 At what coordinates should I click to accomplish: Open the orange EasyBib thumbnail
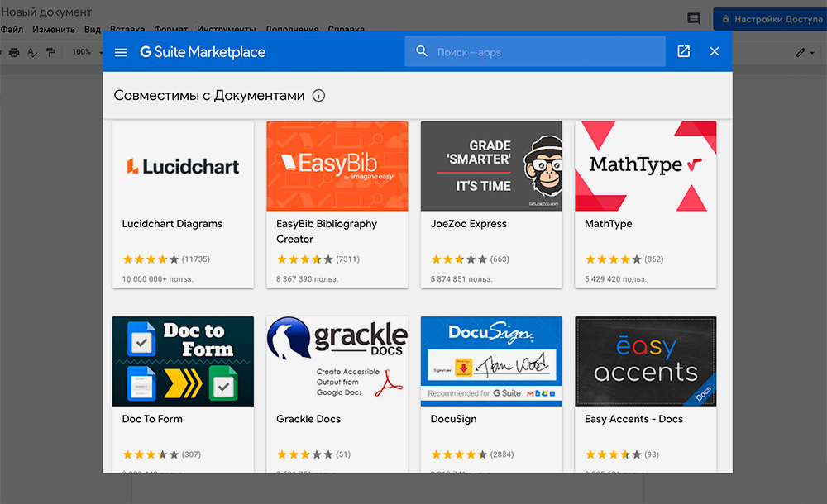337,166
